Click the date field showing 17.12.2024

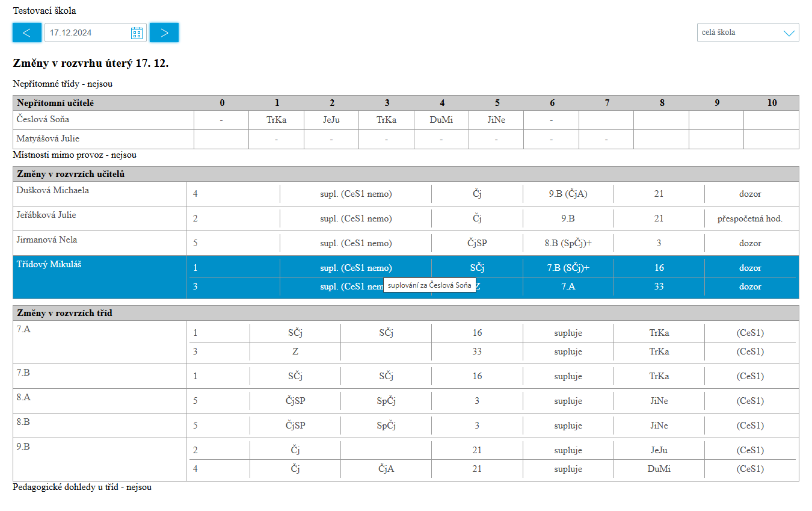96,33
